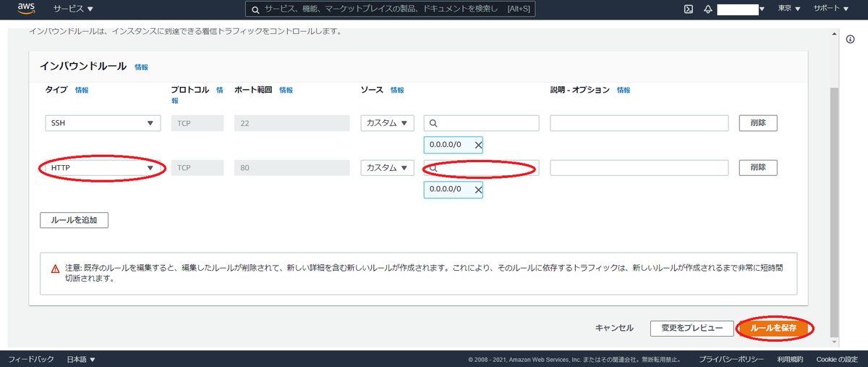Remove 0.0.0.0/0 from SSH rule
868x367 pixels.
478,145
